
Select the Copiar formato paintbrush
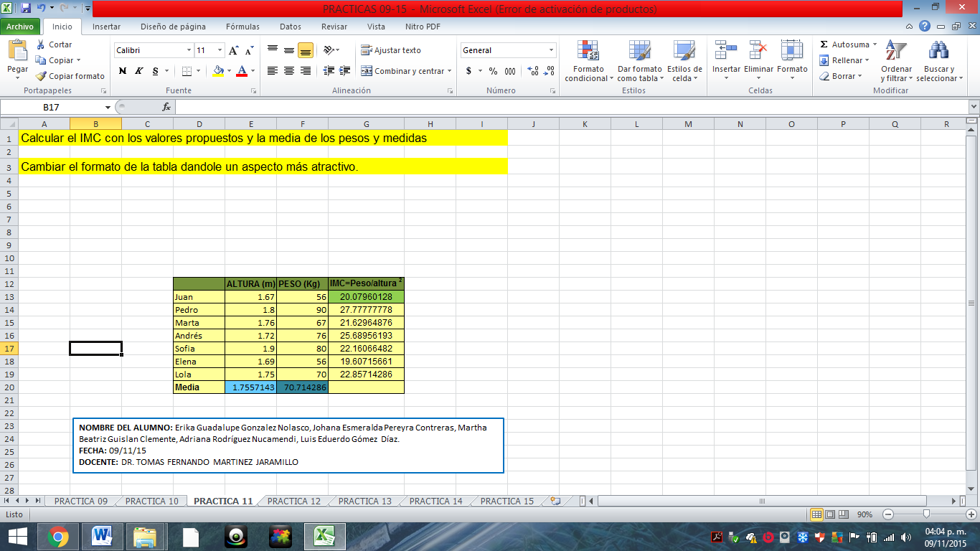tap(41, 76)
